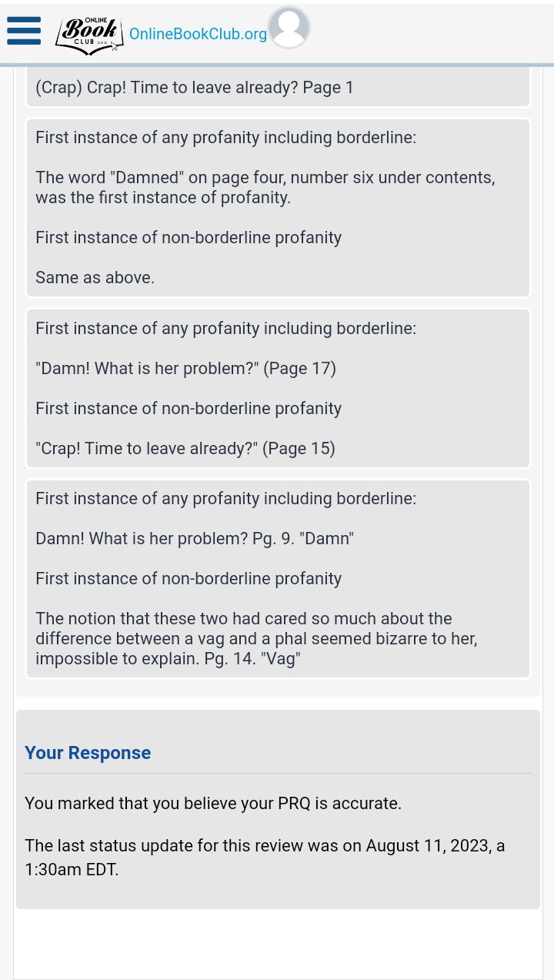The image size is (554, 980).
Task: Open the hamburger navigation menu
Action: coord(24,32)
